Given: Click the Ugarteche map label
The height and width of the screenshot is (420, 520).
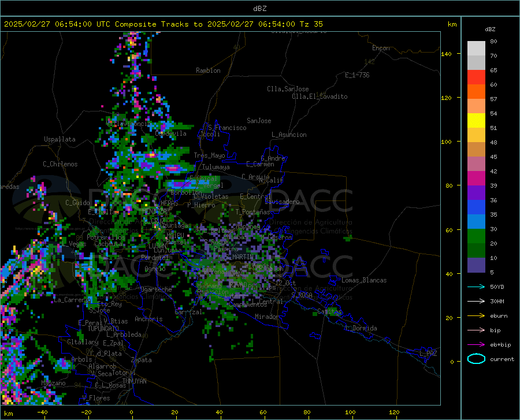Looking at the screenshot, I should coord(156,289).
